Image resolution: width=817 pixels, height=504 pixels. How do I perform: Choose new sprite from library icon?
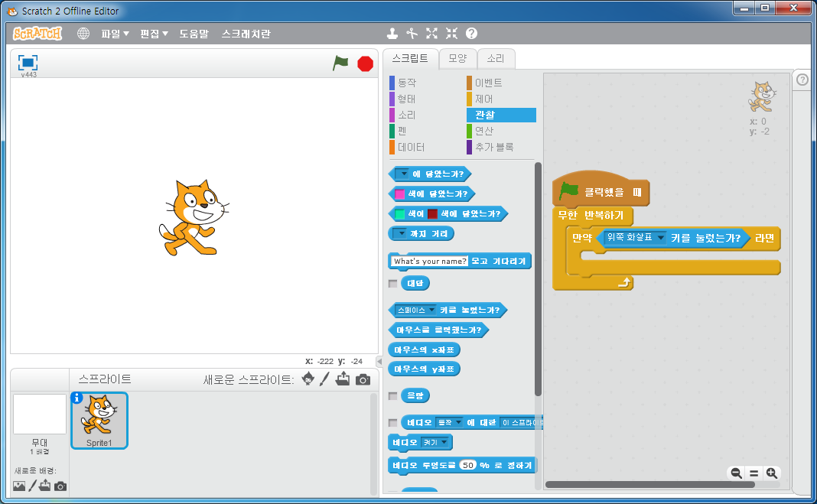[308, 379]
